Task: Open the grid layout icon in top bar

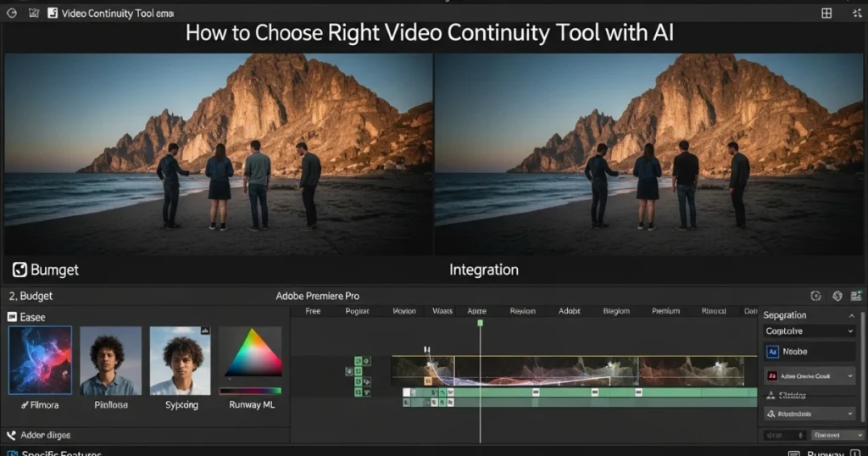Action: click(x=826, y=14)
